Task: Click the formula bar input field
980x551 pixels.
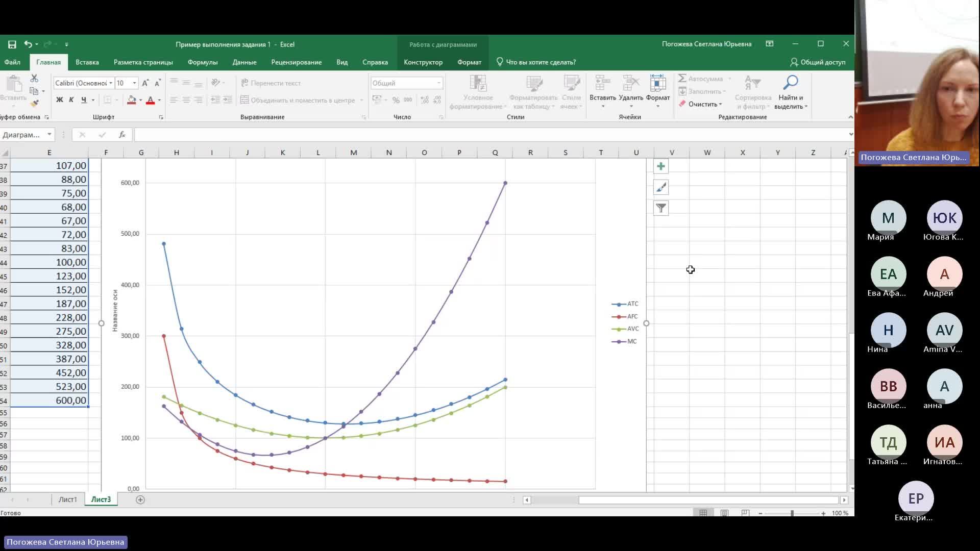Action: tap(490, 135)
